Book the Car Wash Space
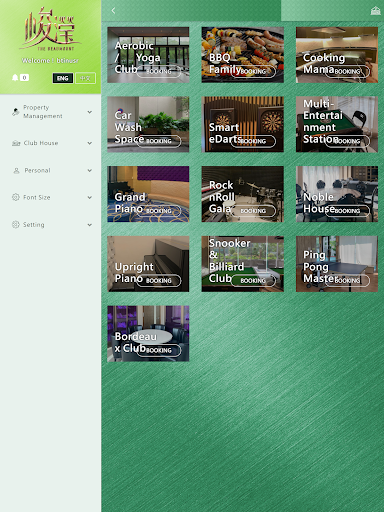 159,141
